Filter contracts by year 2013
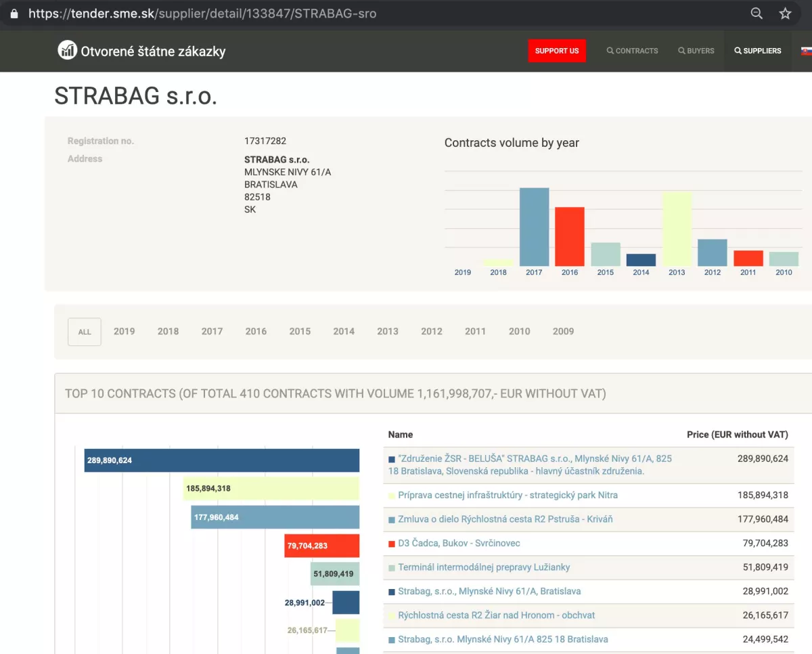Image resolution: width=812 pixels, height=654 pixels. pyautogui.click(x=388, y=331)
